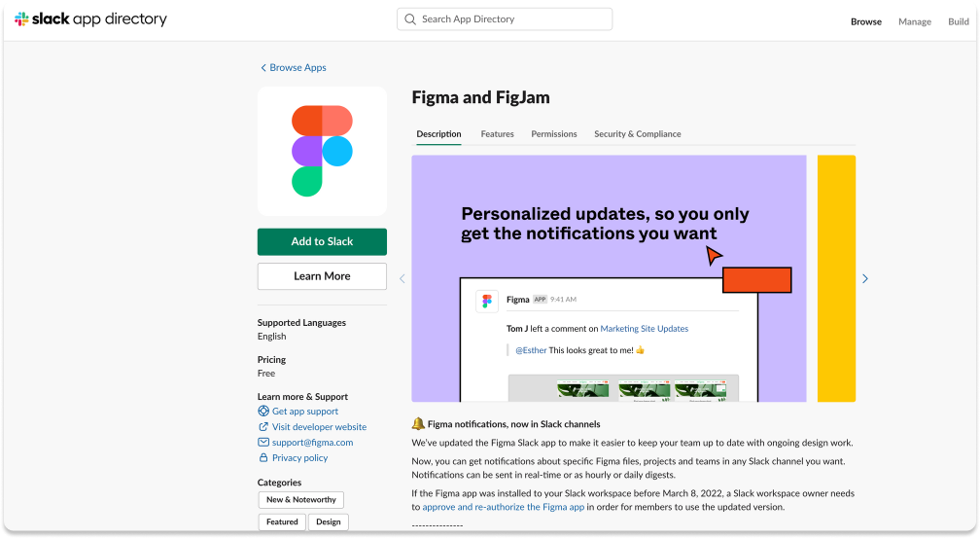Open the Security & Compliance tab
Viewport: 980px width, 539px height.
click(x=638, y=134)
